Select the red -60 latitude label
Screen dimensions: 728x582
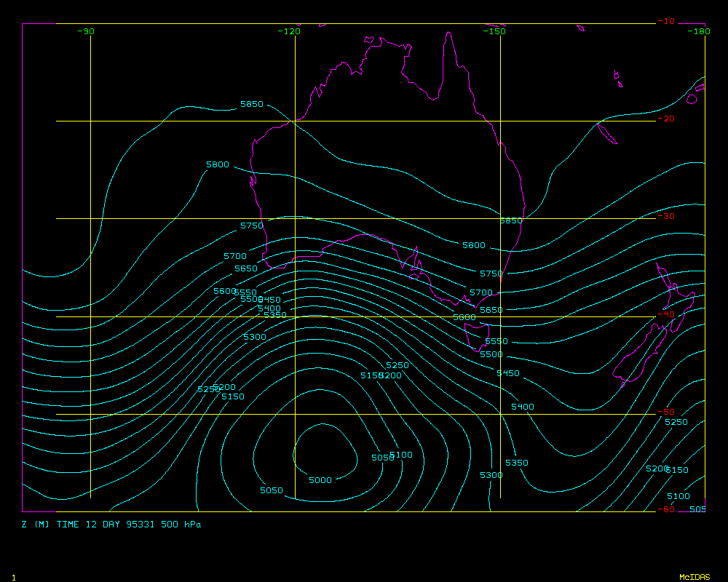tap(665, 509)
